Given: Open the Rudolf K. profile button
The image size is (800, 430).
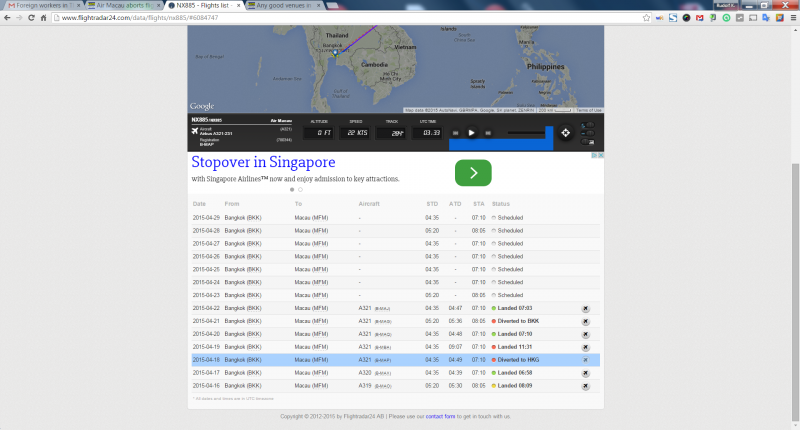Looking at the screenshot, I should [x=725, y=5].
